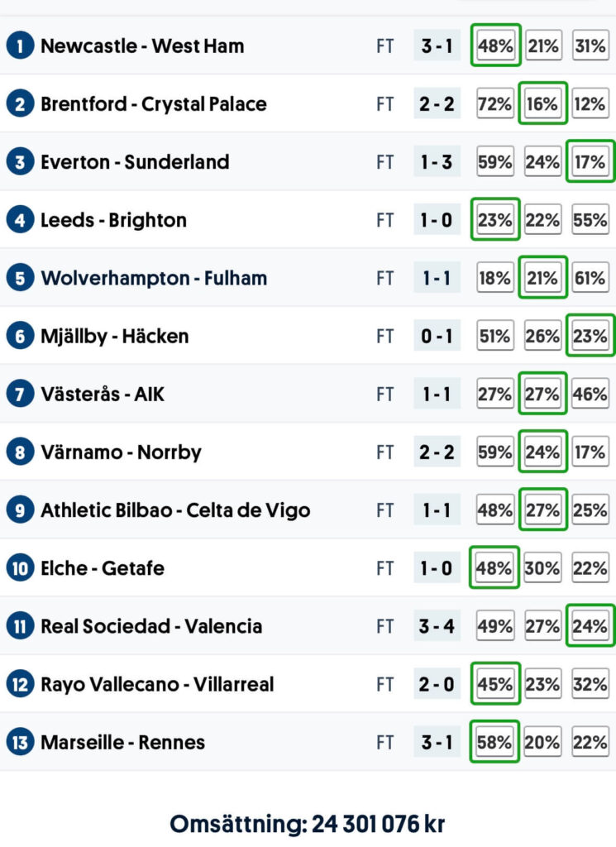Select the number 11 circle icon

coord(20,626)
